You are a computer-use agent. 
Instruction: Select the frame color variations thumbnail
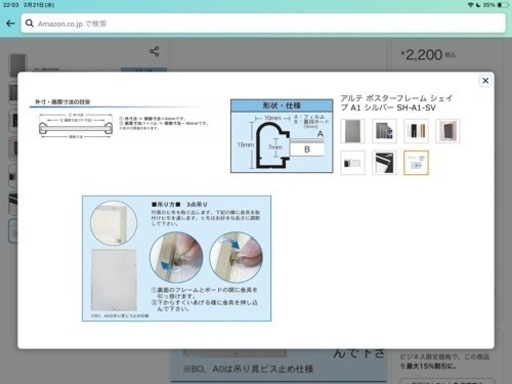(x=416, y=131)
